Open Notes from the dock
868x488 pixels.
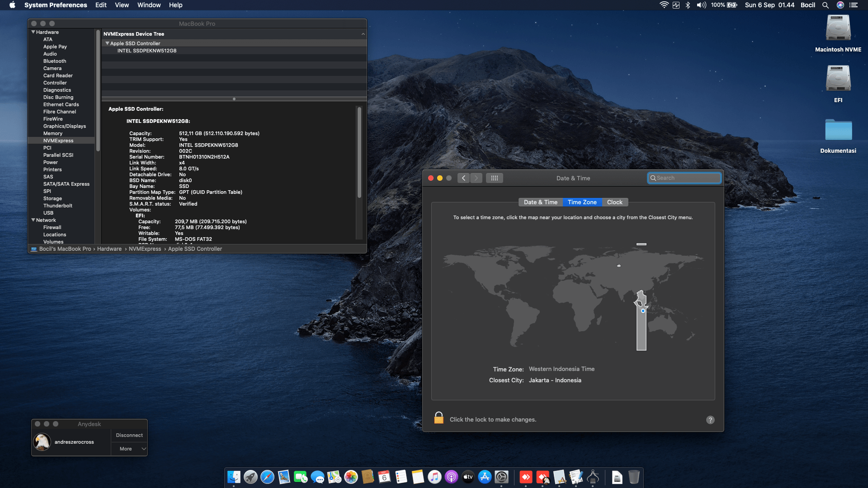(418, 477)
